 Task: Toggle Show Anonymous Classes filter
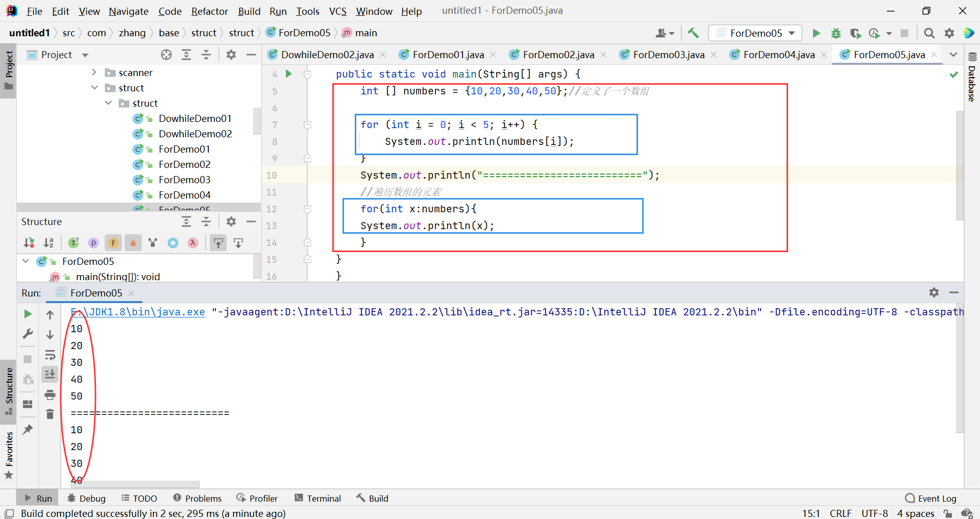click(x=173, y=243)
